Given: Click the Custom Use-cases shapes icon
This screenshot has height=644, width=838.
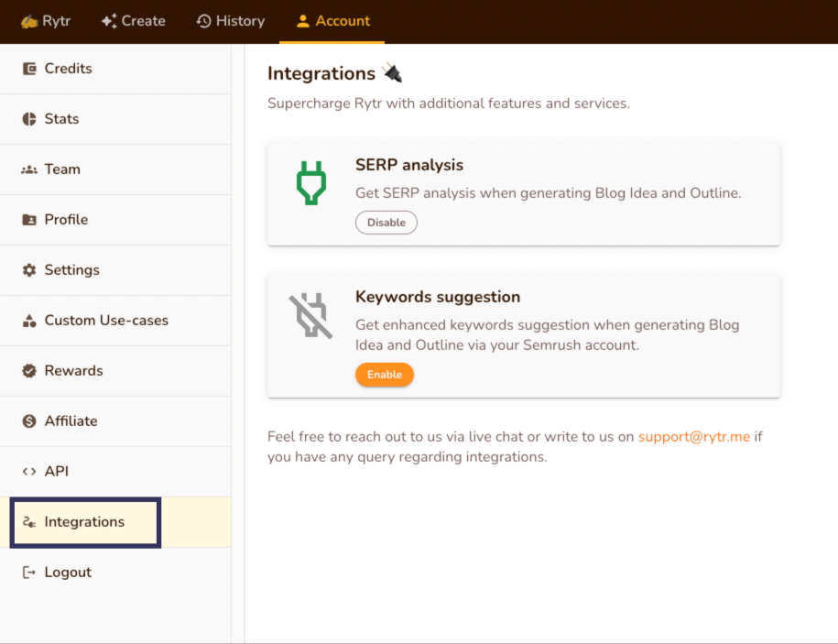Looking at the screenshot, I should [x=29, y=321].
